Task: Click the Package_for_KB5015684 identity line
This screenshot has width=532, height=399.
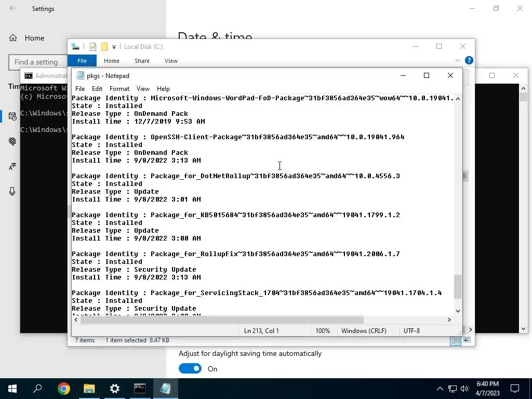Action: coord(236,215)
